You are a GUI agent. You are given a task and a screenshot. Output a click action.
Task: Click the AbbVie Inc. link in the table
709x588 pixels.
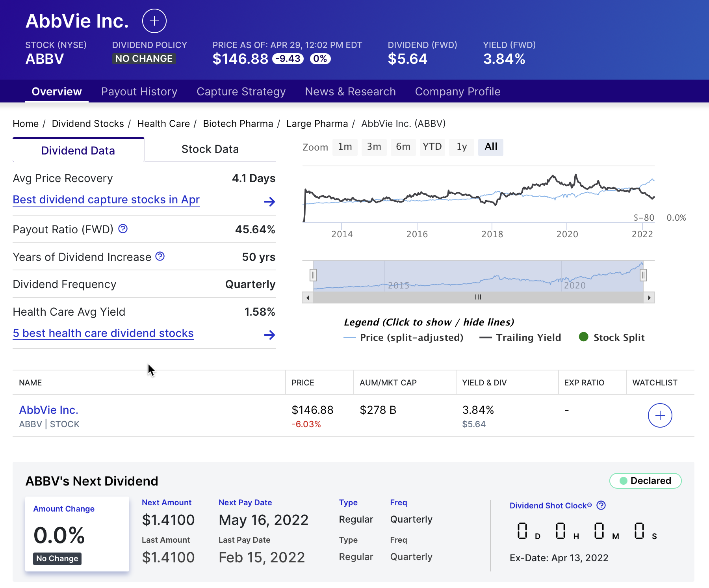coord(48,410)
